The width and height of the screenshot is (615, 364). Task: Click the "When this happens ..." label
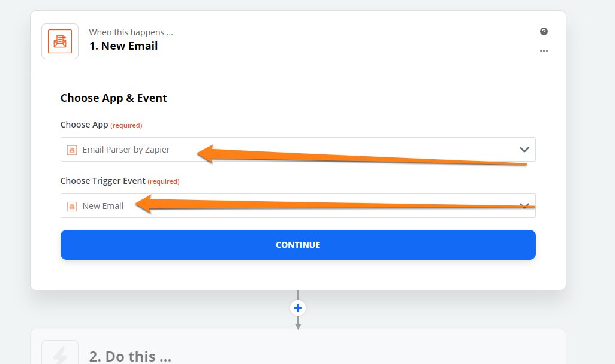tap(131, 32)
